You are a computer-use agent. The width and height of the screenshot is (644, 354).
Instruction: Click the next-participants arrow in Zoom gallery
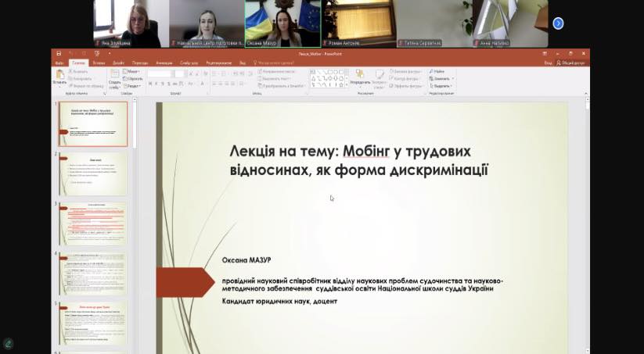tap(558, 23)
